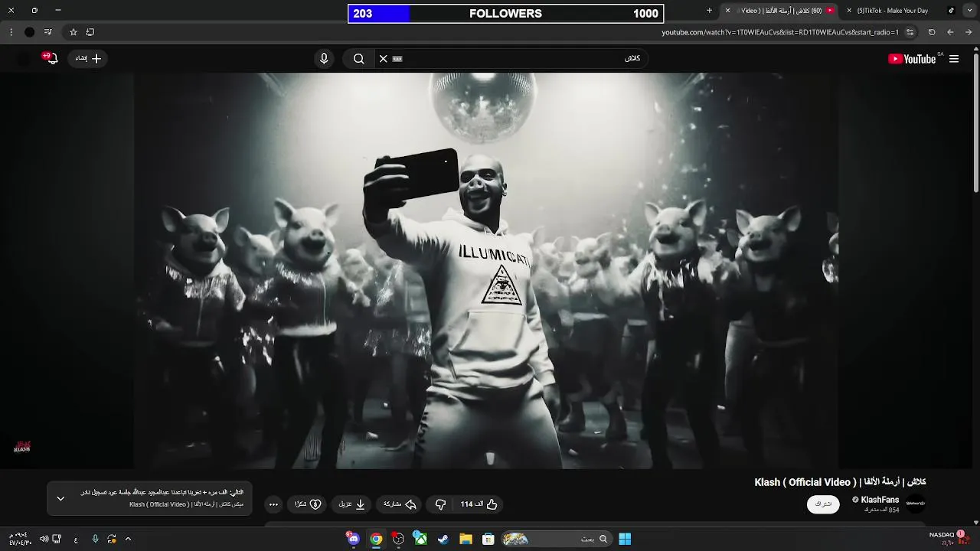Share the video
The image size is (980, 551).
[x=400, y=504]
